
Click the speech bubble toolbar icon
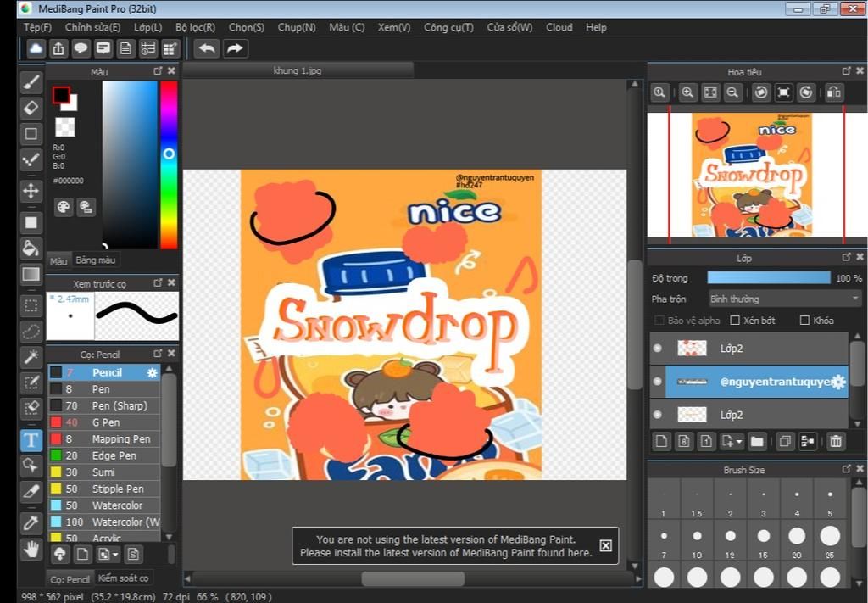click(x=81, y=48)
